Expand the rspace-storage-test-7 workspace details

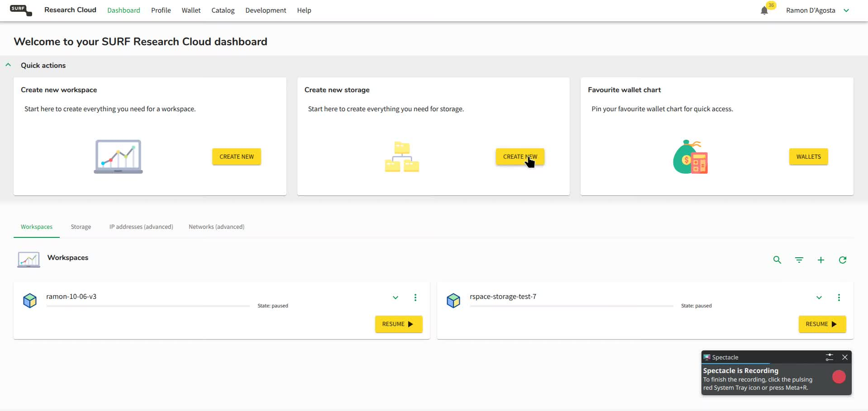point(819,298)
